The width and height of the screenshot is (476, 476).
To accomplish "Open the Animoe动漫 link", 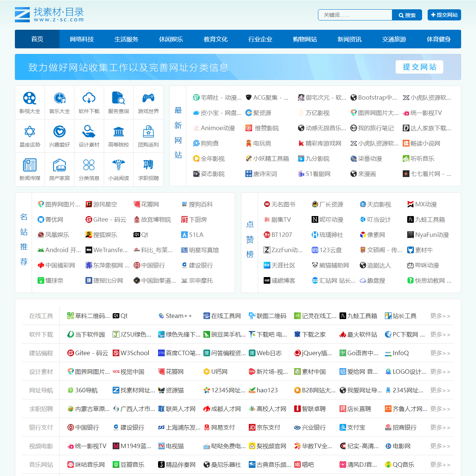I will click(x=214, y=128).
